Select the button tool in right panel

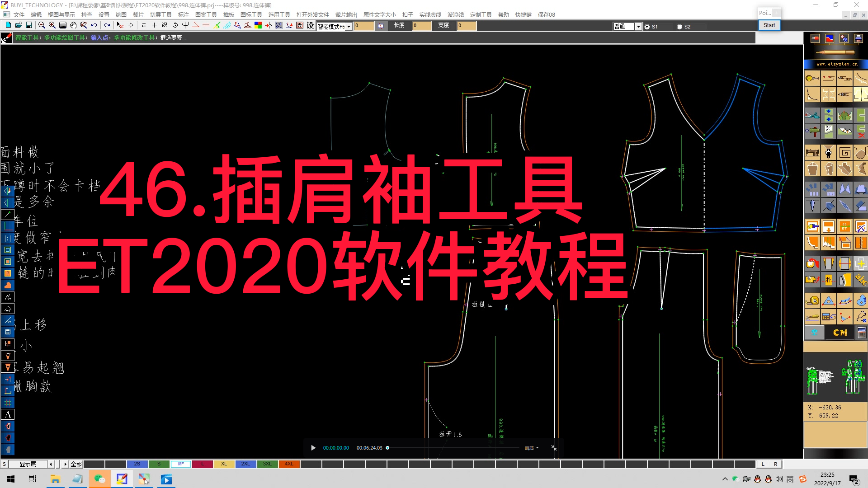coord(812,79)
